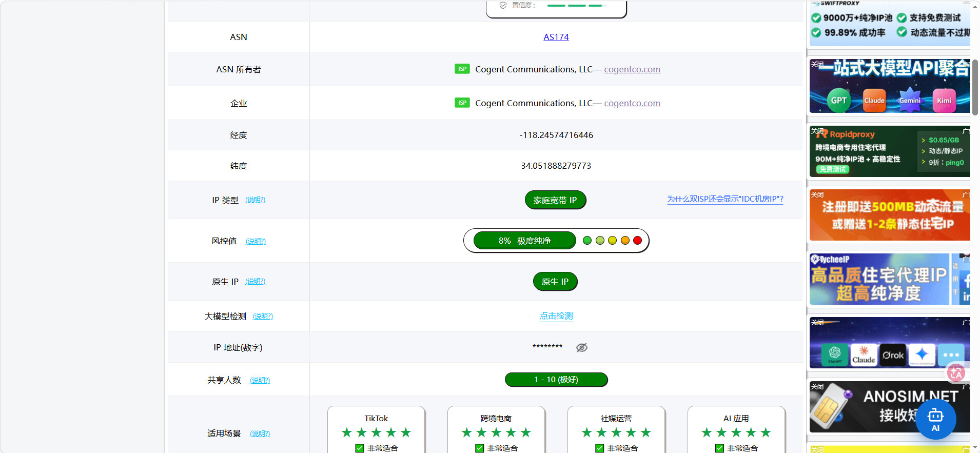Close the API聚合 advertisement

817,64
